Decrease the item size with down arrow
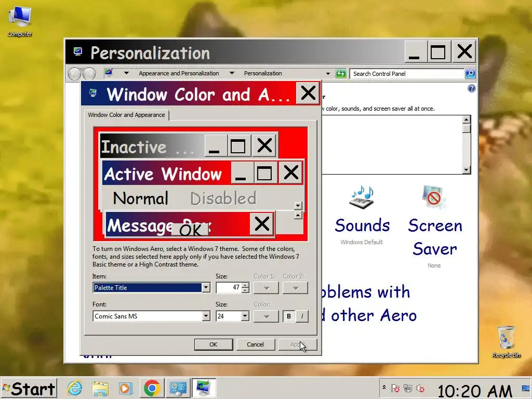This screenshot has height=399, width=532. (x=245, y=290)
